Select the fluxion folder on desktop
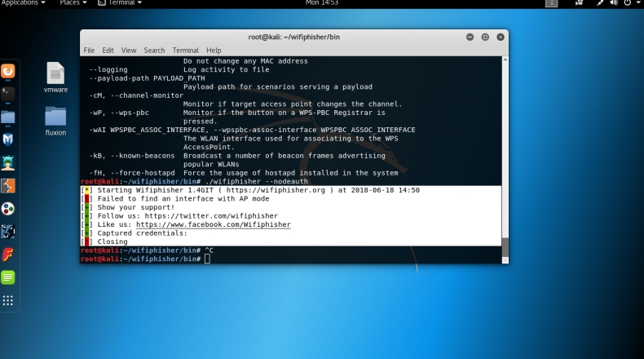Screen dimensions: 644x359 coord(55,121)
